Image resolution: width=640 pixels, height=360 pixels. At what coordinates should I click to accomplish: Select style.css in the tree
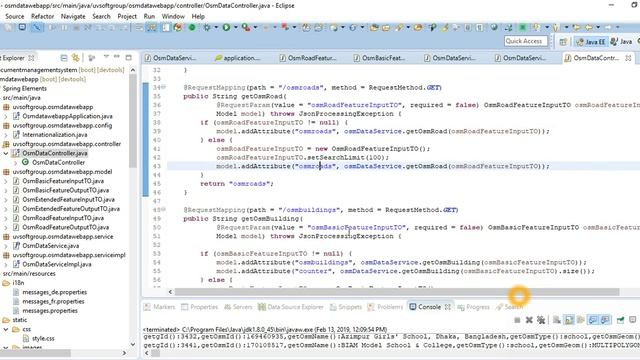(43, 338)
